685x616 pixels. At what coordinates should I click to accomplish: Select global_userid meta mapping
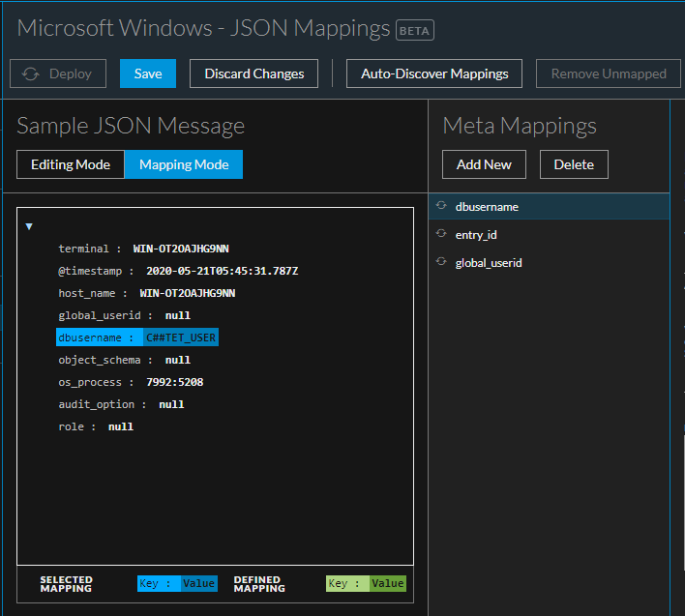click(x=550, y=263)
